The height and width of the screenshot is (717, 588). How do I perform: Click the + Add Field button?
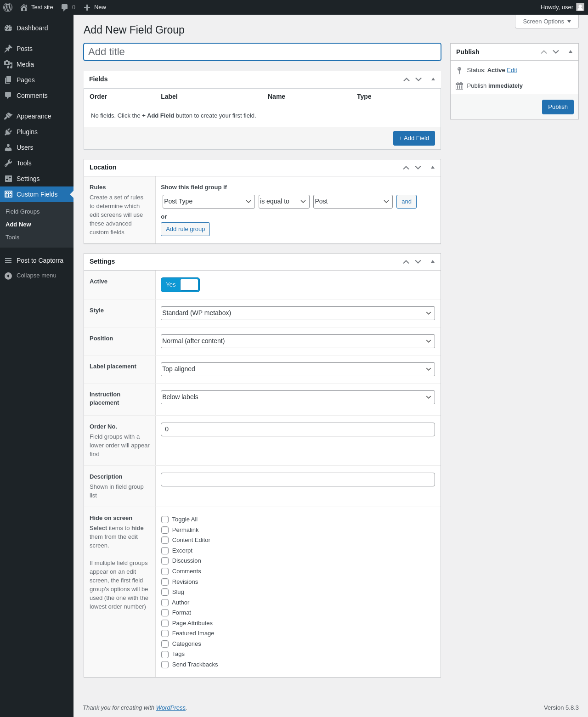[x=414, y=138]
